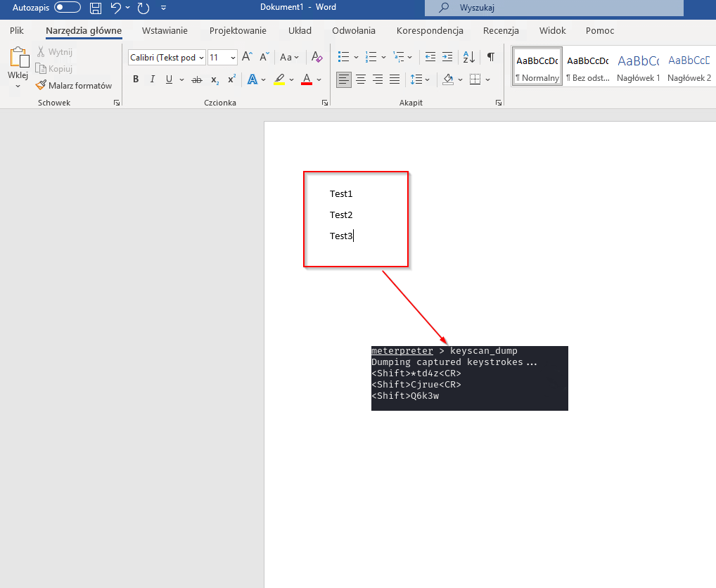Image resolution: width=716 pixels, height=588 pixels.
Task: Expand the Wklej paste options arrow
Action: 18,87
